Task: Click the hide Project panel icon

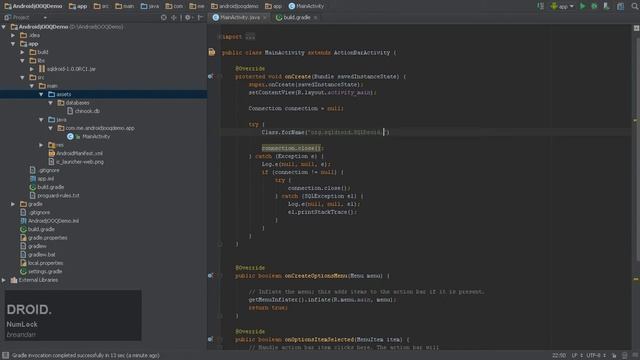Action: point(200,18)
